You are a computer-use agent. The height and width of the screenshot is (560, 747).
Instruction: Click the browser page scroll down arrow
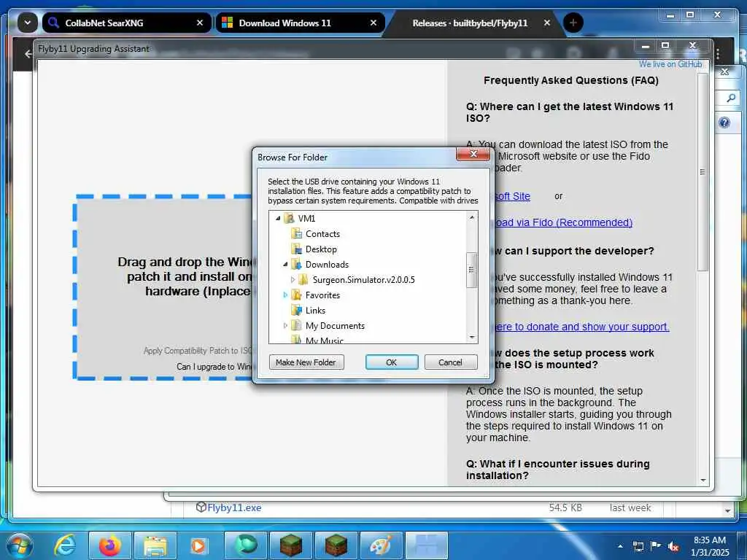(x=727, y=510)
